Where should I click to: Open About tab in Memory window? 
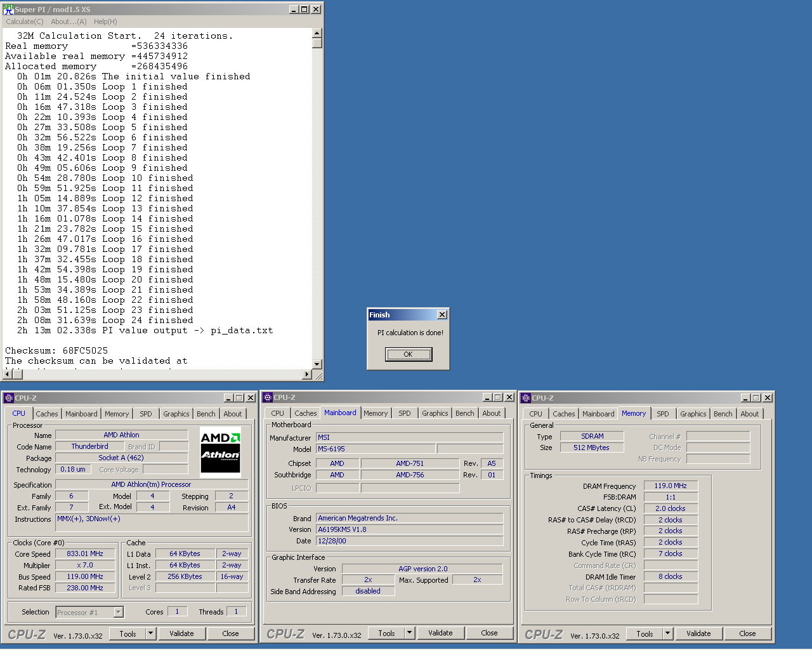coord(750,414)
